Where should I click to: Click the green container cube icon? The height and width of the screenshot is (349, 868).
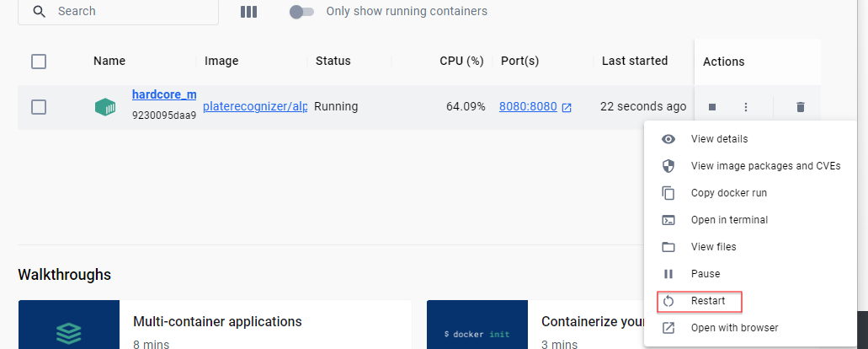click(105, 107)
